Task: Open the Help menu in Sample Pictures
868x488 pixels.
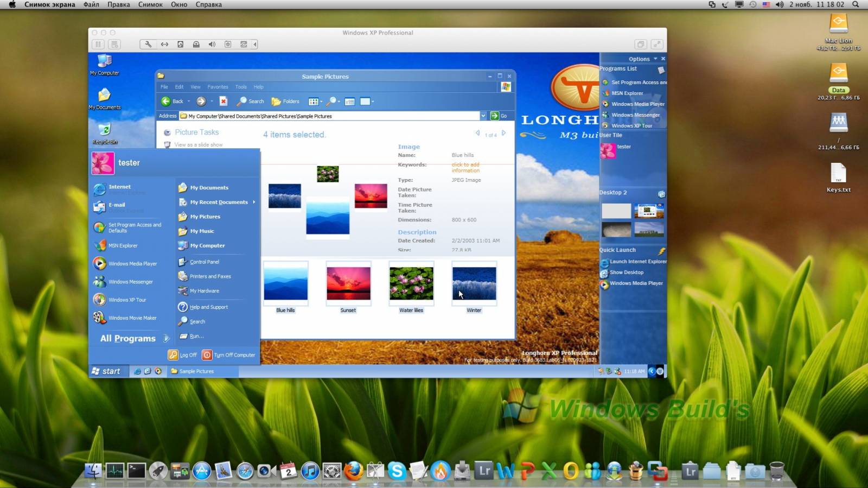Action: [259, 87]
